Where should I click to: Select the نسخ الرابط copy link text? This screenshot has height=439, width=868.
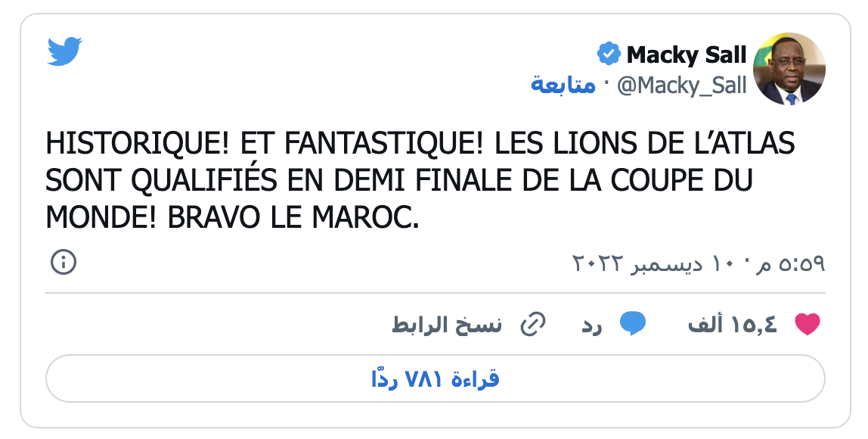coord(447,324)
